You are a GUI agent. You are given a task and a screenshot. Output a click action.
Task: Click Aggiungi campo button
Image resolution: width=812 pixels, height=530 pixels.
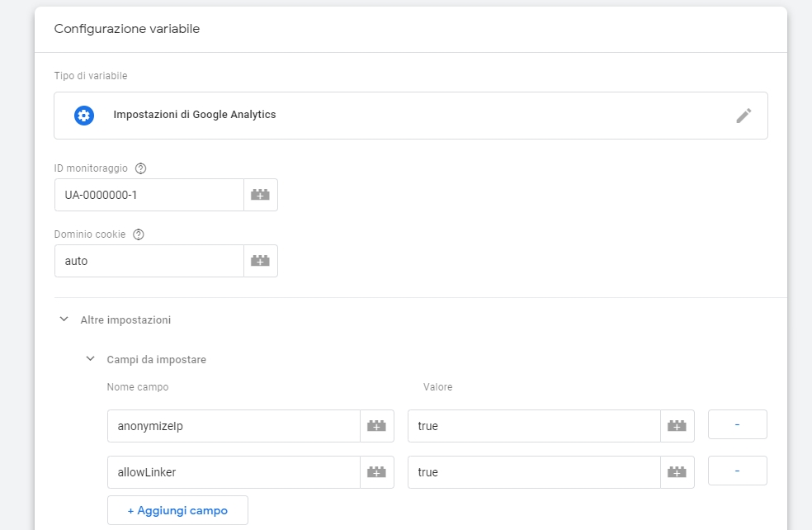click(177, 510)
